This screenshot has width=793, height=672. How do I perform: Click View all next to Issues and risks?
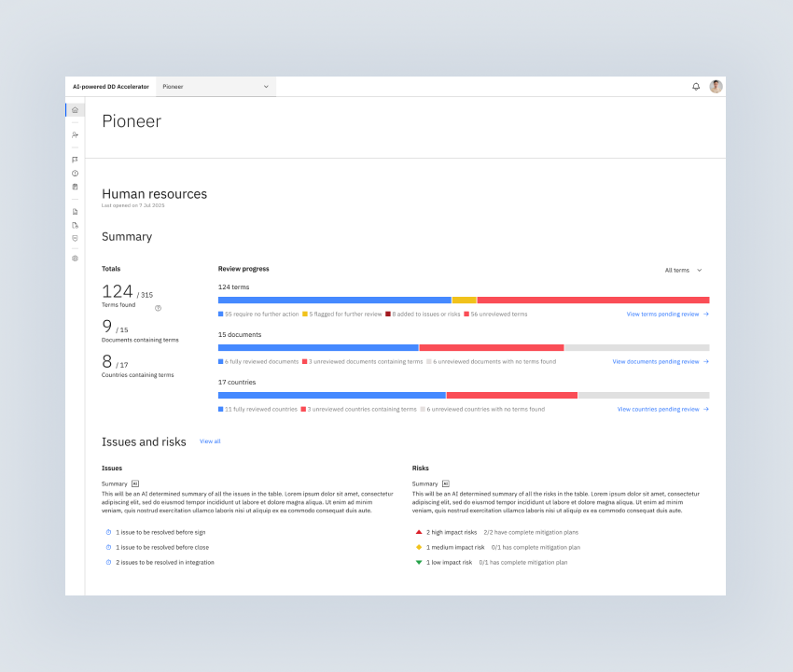tap(210, 441)
